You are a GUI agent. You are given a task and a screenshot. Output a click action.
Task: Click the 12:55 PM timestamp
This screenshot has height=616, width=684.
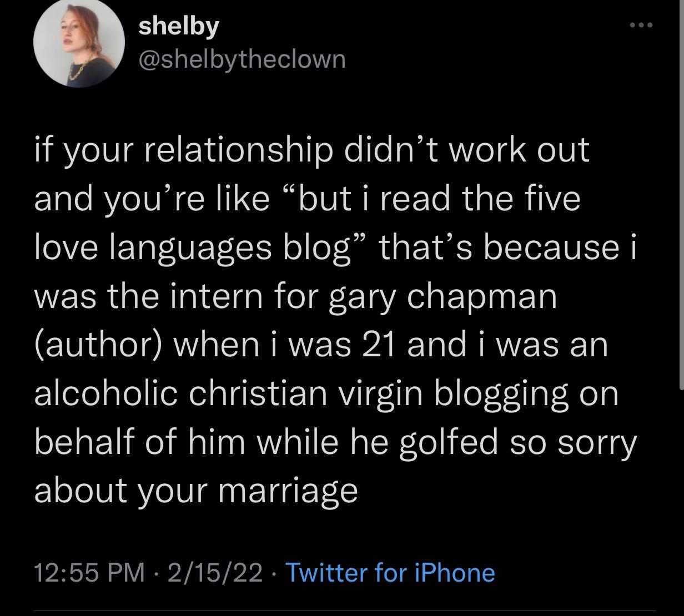coord(89,572)
